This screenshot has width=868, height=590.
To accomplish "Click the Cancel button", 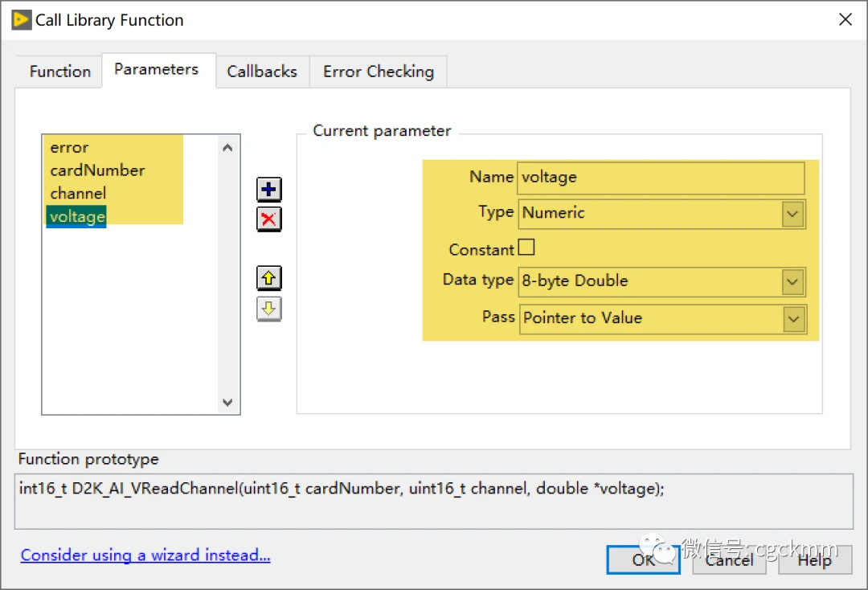I will click(729, 560).
